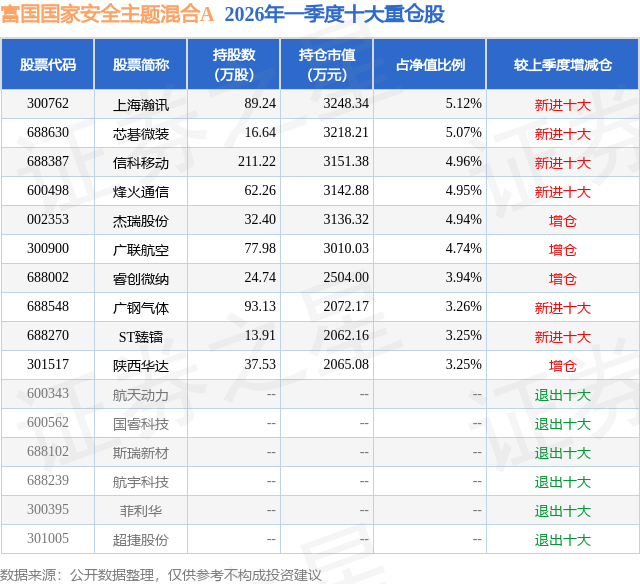The width and height of the screenshot is (640, 584).
Task: Click stock name 菲利华
Action: (141, 511)
